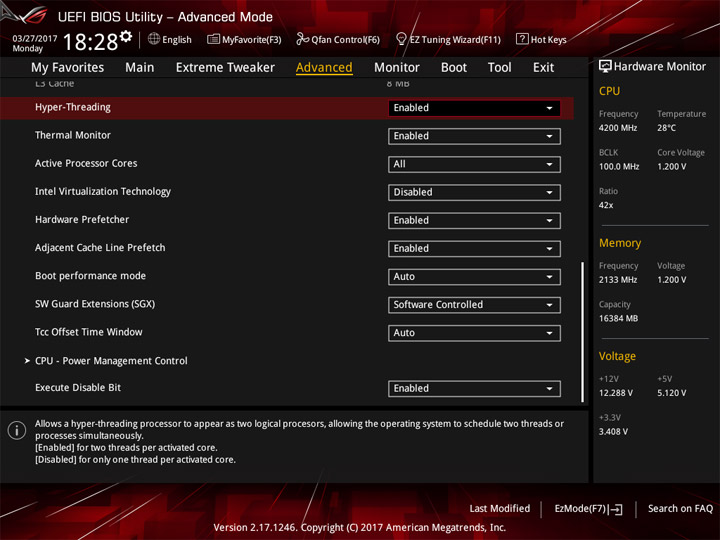Click the 18:28 clock display
This screenshot has height=540, width=720.
pos(90,42)
